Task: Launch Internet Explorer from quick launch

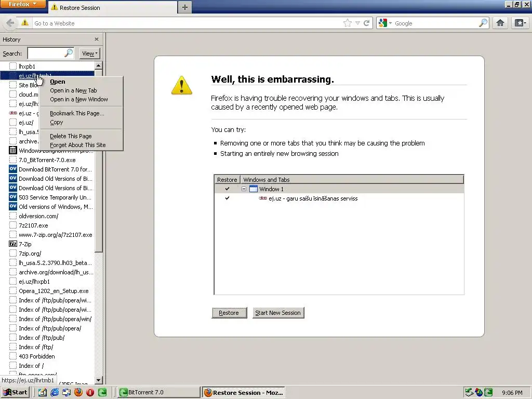Action: tap(54, 393)
